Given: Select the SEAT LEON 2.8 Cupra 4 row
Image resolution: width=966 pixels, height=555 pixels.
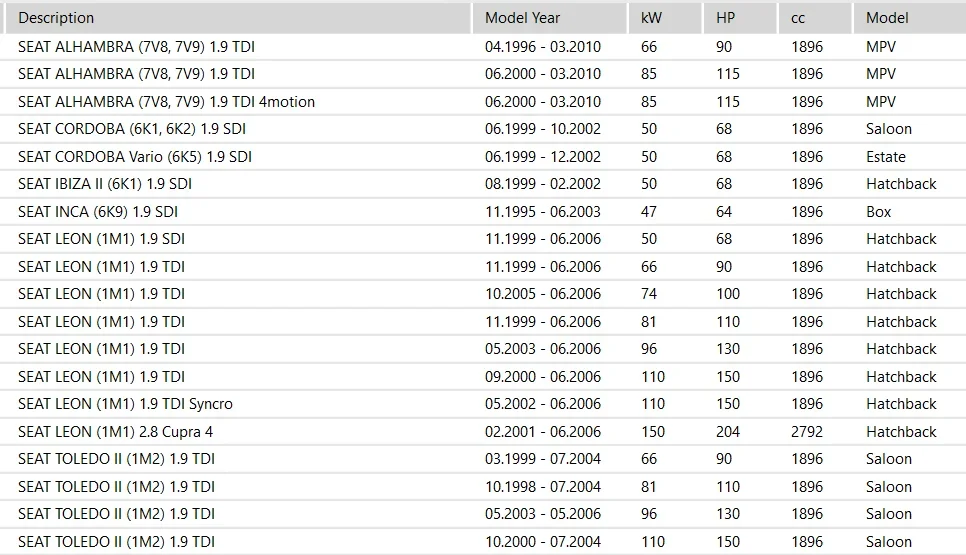Looking at the screenshot, I should (115, 432).
